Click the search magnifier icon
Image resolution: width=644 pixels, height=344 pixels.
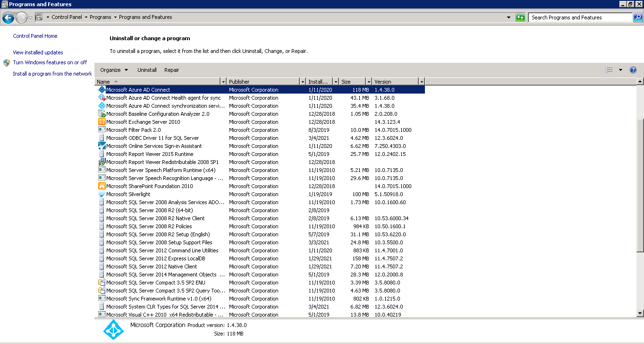pos(637,17)
